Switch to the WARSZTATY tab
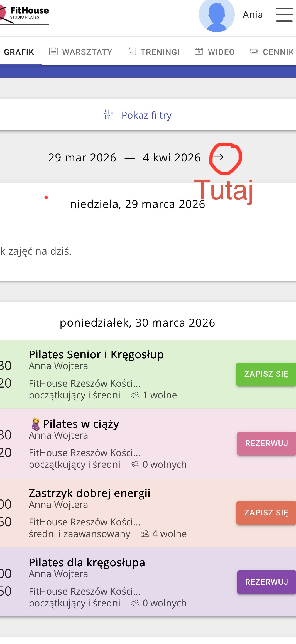Screen dimensions: 296x644 87,52
